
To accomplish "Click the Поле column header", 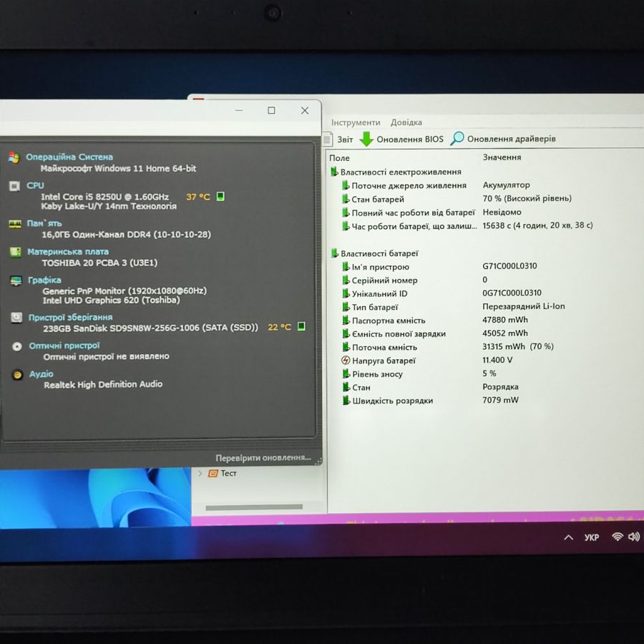I will (339, 157).
